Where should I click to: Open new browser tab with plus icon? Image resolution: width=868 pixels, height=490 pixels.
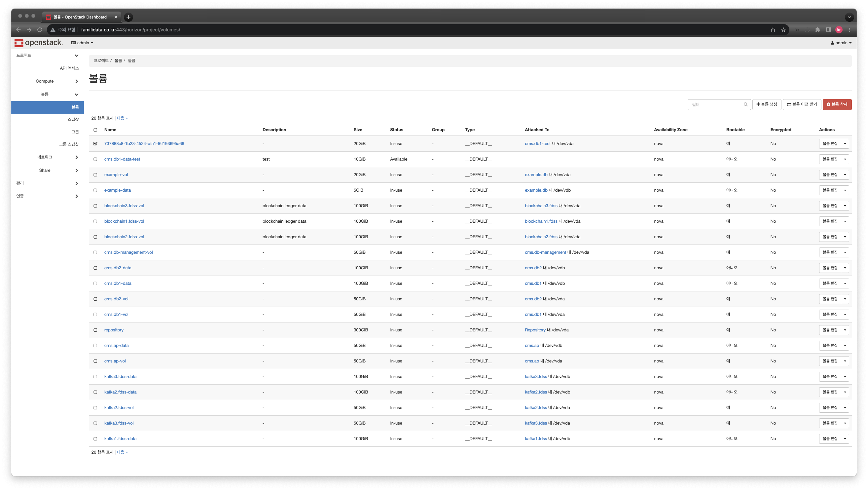(128, 17)
